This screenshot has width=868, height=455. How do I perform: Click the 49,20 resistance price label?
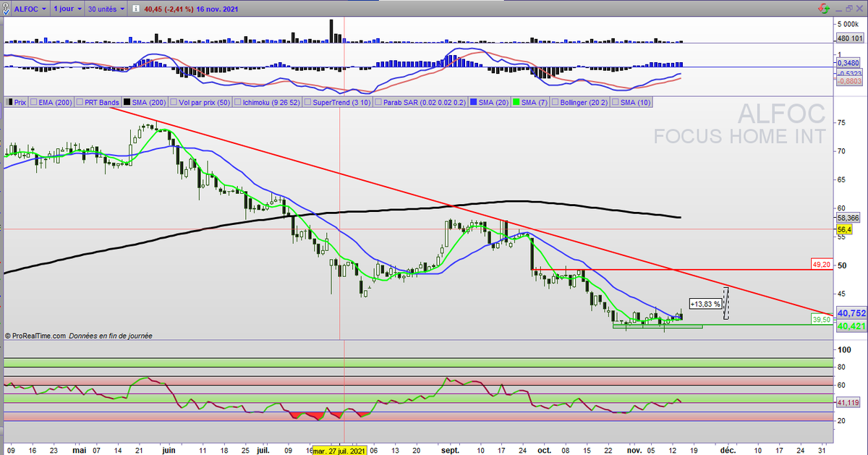tap(821, 264)
